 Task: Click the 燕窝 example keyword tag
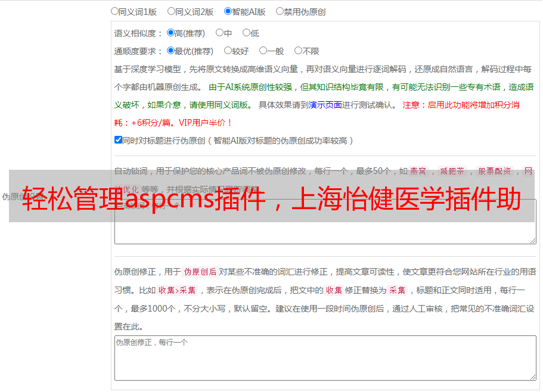[x=418, y=171]
